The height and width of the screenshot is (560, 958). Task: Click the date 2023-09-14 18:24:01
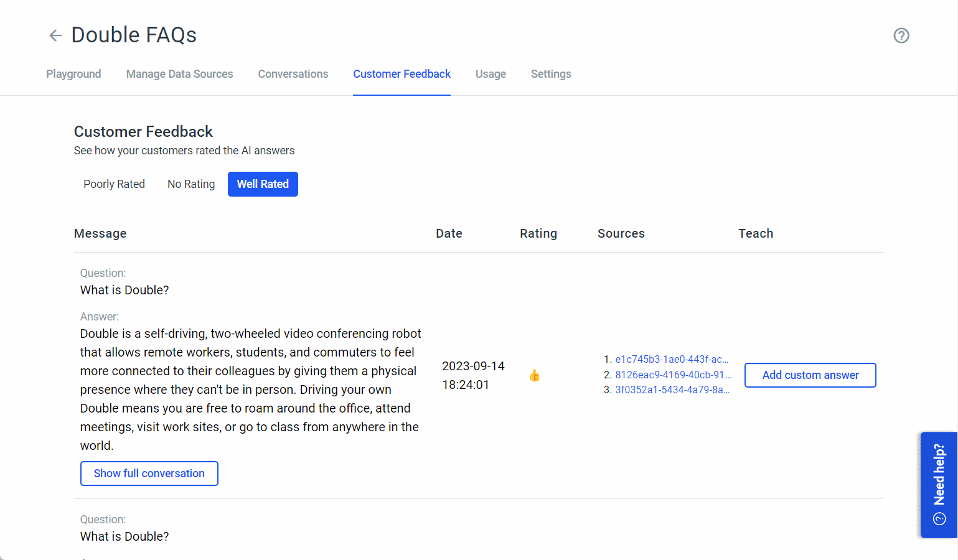[473, 375]
